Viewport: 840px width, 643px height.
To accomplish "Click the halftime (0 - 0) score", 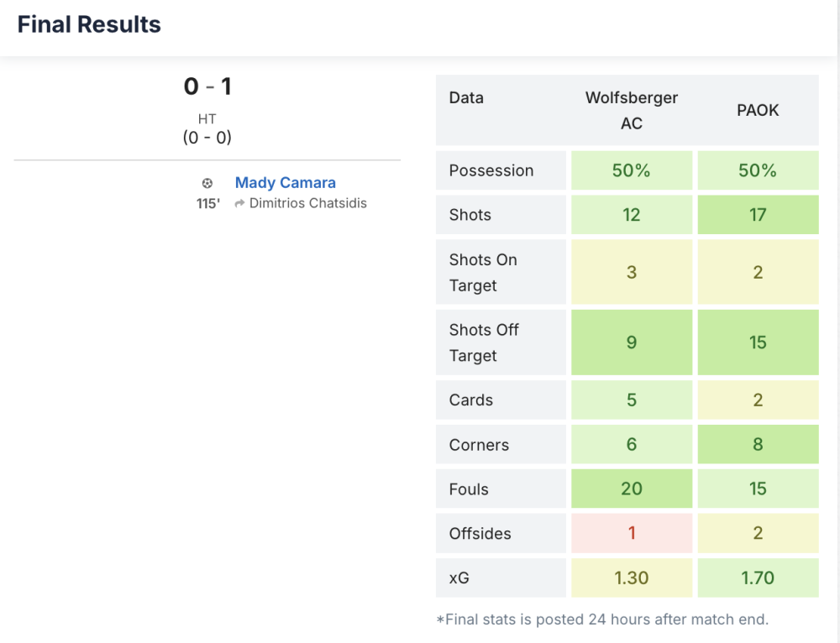I will click(x=207, y=138).
